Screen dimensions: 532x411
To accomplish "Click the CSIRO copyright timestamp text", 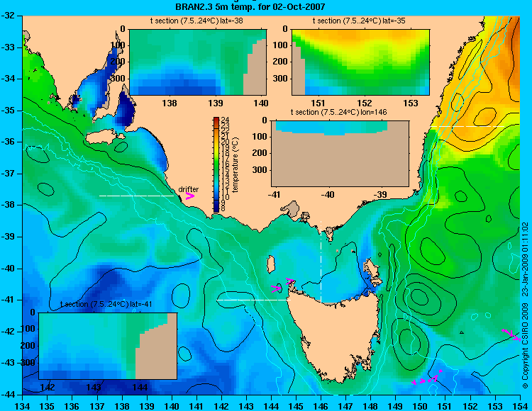I will (x=525, y=305).
